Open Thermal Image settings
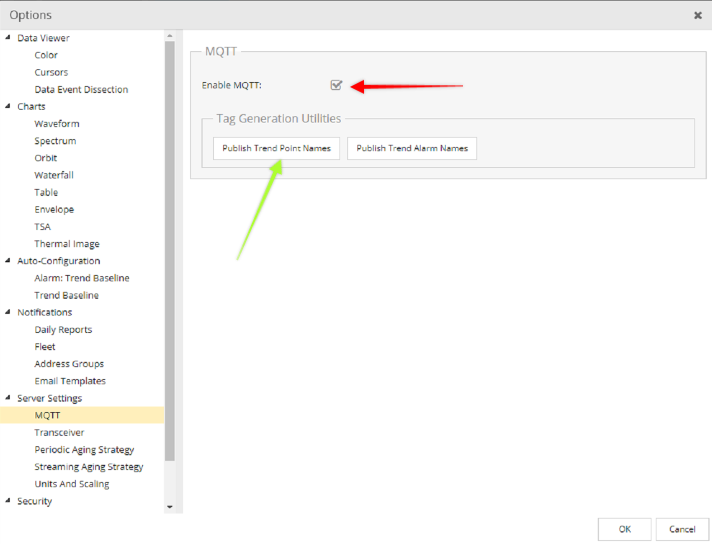This screenshot has height=544, width=712. tap(67, 244)
